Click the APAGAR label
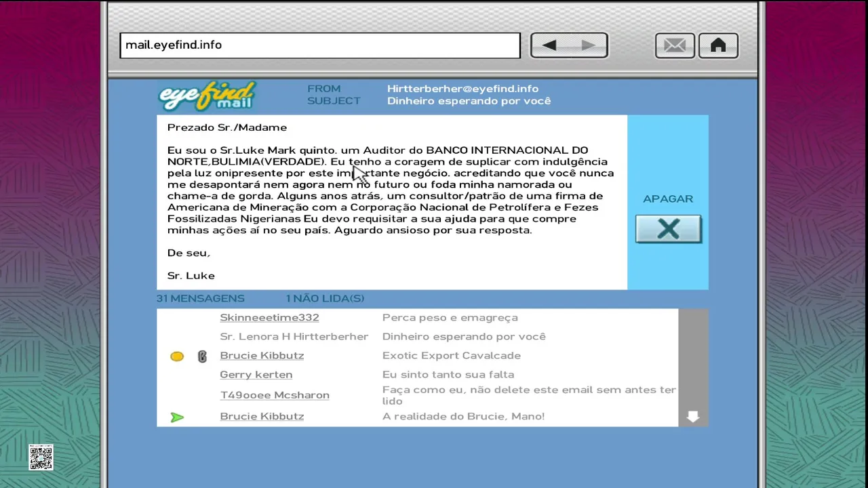The height and width of the screenshot is (488, 868). 668,199
